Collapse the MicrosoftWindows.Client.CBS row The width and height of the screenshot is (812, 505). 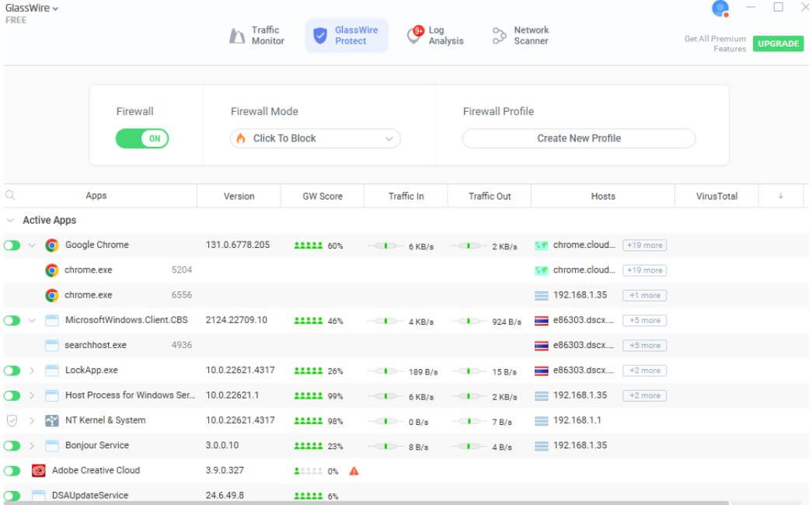(x=32, y=320)
